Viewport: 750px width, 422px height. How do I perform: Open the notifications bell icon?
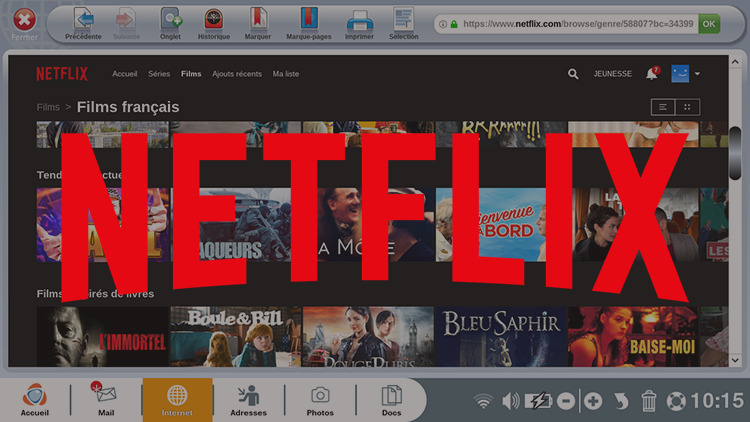pos(652,73)
